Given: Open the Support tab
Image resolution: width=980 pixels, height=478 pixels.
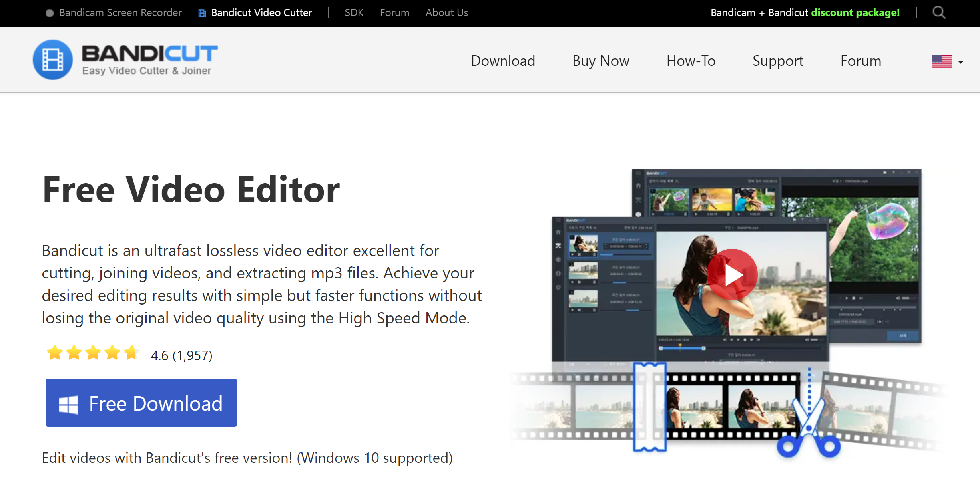Looking at the screenshot, I should [x=777, y=61].
